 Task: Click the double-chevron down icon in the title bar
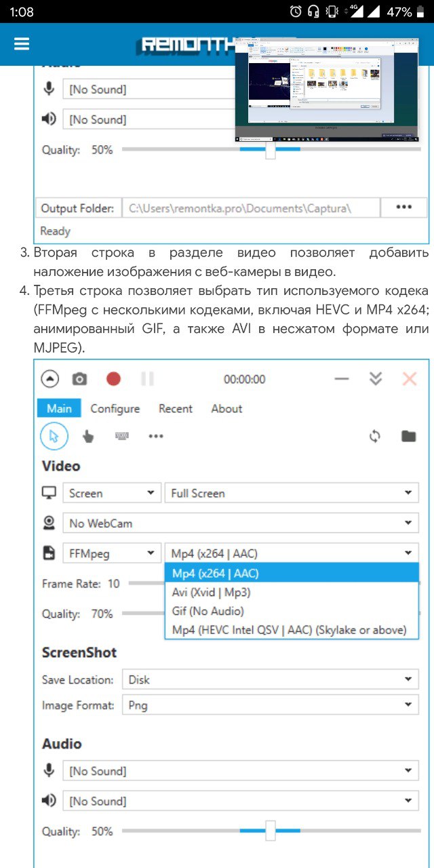pyautogui.click(x=376, y=378)
